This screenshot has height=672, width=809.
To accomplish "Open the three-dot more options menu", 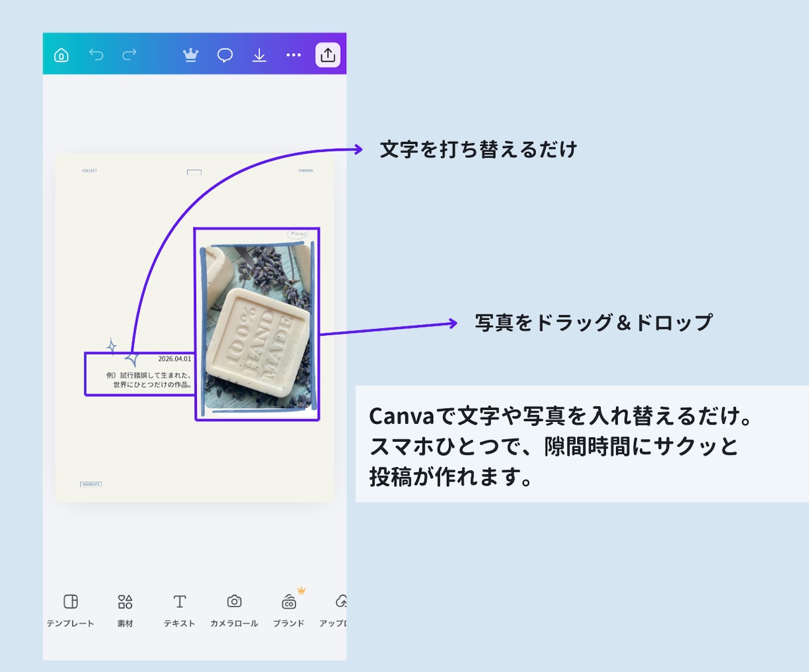I will [x=294, y=55].
